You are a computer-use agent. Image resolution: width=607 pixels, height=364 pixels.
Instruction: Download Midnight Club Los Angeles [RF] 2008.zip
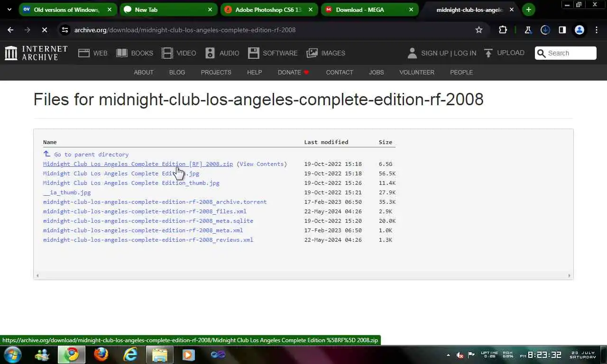point(138,164)
